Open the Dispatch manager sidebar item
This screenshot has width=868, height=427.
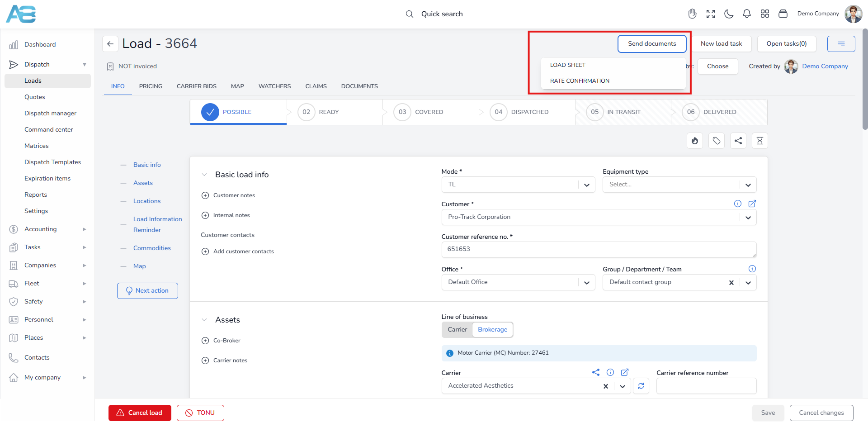tap(50, 114)
